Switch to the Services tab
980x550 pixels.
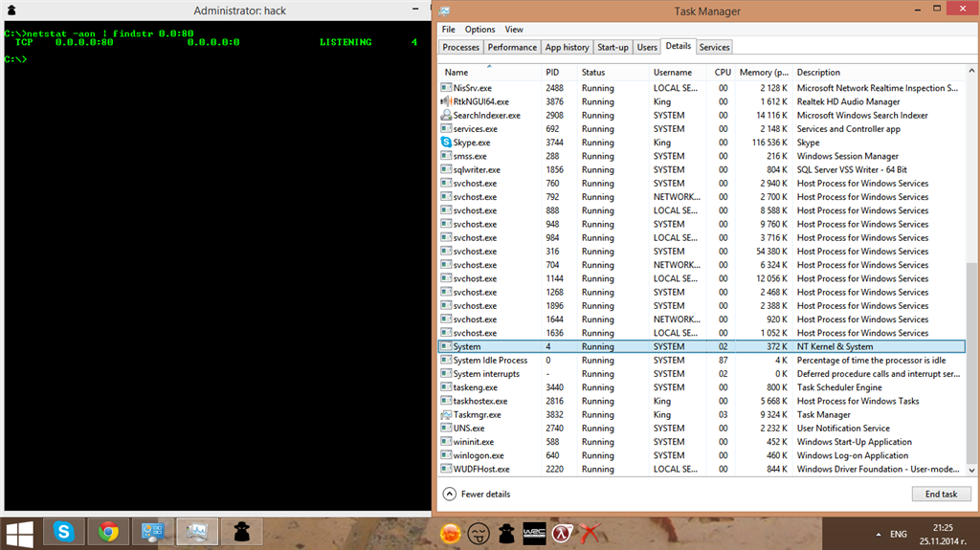(x=714, y=48)
